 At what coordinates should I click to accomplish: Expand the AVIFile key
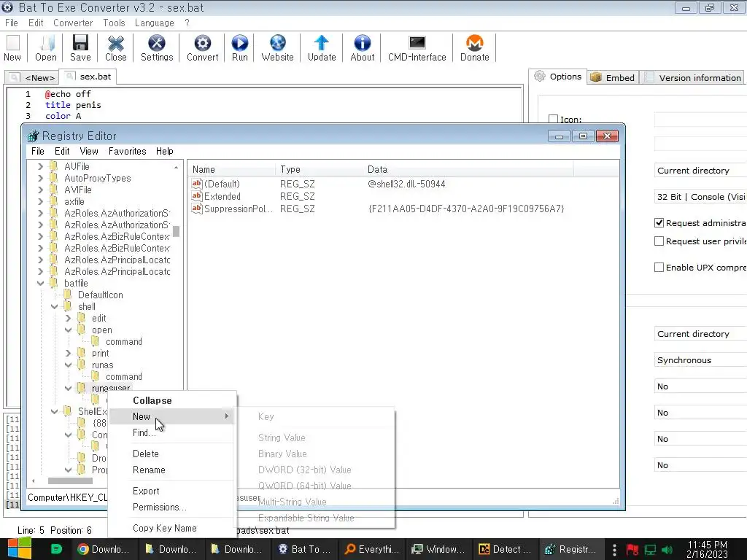point(41,190)
